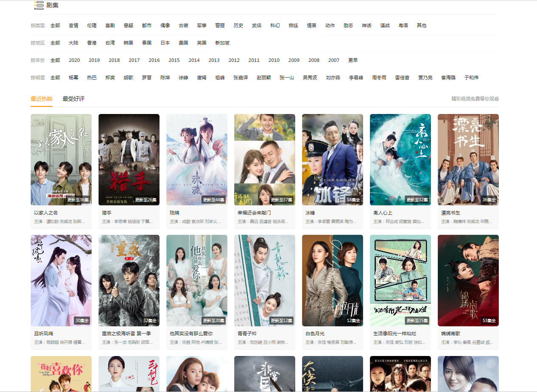Switch to the 最受好评 tab
Screen dimensions: 537x392
tap(73, 99)
